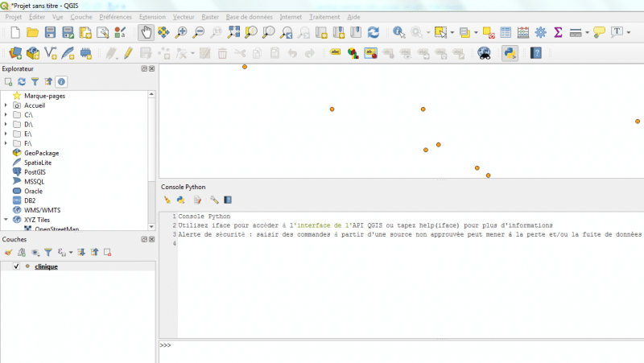Screen dimensions: 644x363
Task: Click the Statistical Summary sigma icon
Action: (557, 32)
